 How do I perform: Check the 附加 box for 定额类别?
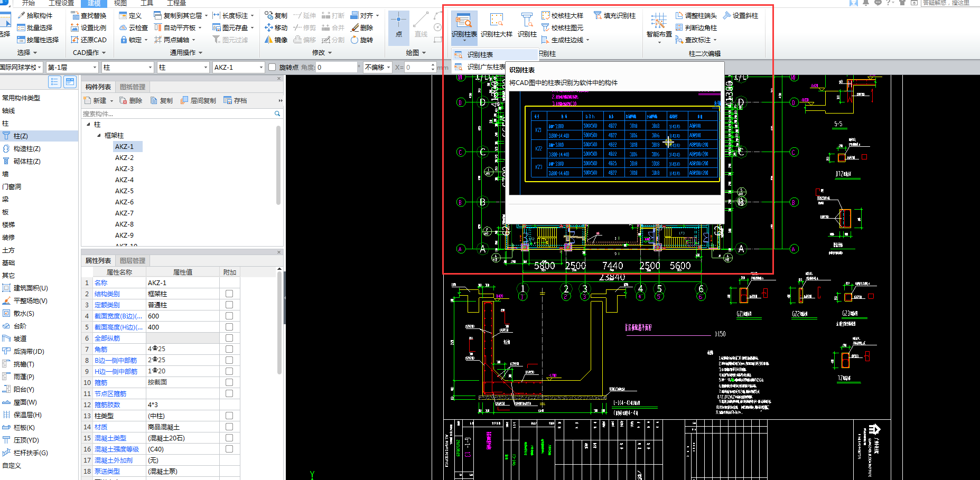coord(229,305)
